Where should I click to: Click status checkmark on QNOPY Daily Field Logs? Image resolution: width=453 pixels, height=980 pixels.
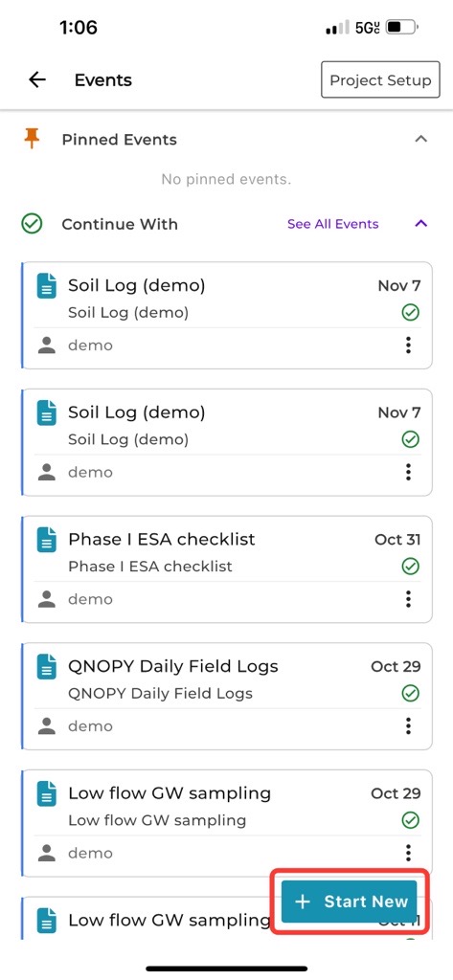pyautogui.click(x=411, y=694)
